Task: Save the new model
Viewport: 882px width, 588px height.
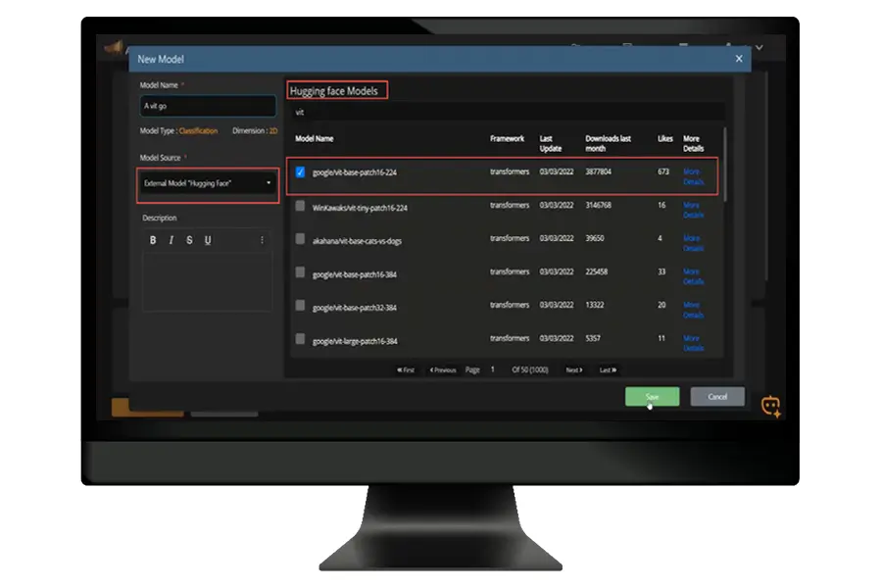Action: (652, 397)
